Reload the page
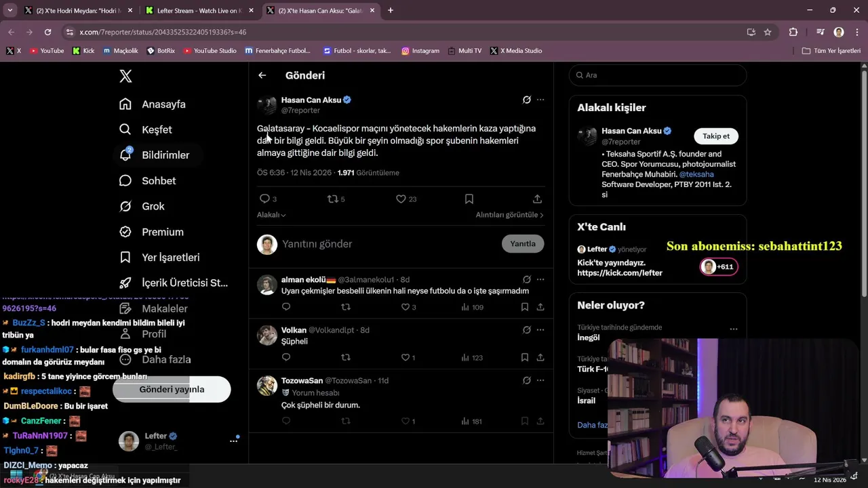The height and width of the screenshot is (488, 868). pos(47,32)
